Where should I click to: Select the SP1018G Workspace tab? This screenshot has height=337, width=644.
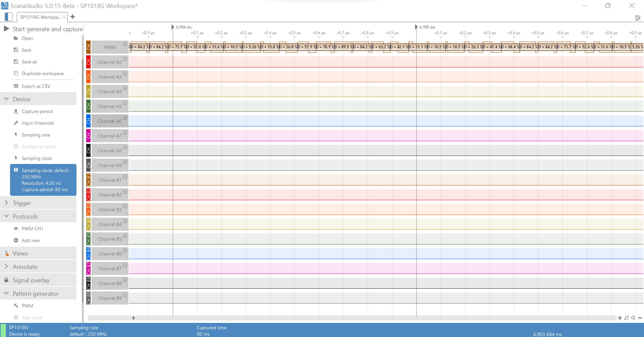pyautogui.click(x=40, y=17)
